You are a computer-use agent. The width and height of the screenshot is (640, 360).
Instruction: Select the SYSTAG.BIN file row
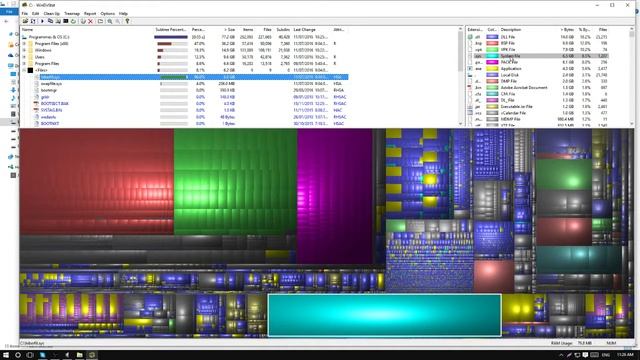[x=191, y=110]
